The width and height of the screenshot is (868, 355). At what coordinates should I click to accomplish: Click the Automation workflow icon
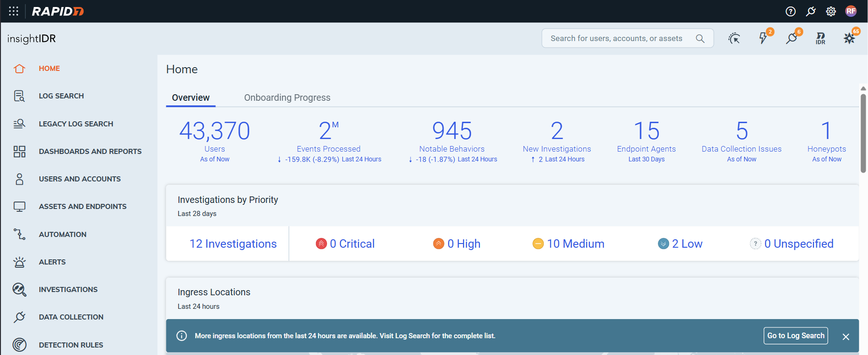(19, 234)
